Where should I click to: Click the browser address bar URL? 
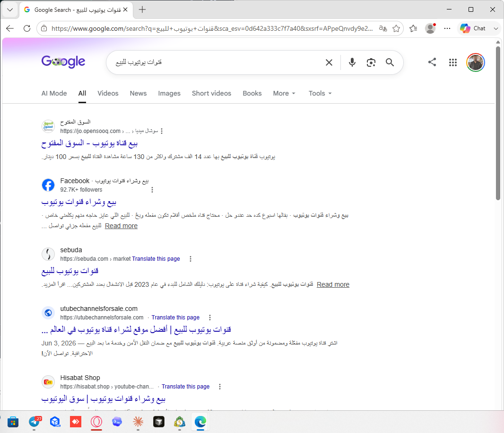(x=212, y=28)
